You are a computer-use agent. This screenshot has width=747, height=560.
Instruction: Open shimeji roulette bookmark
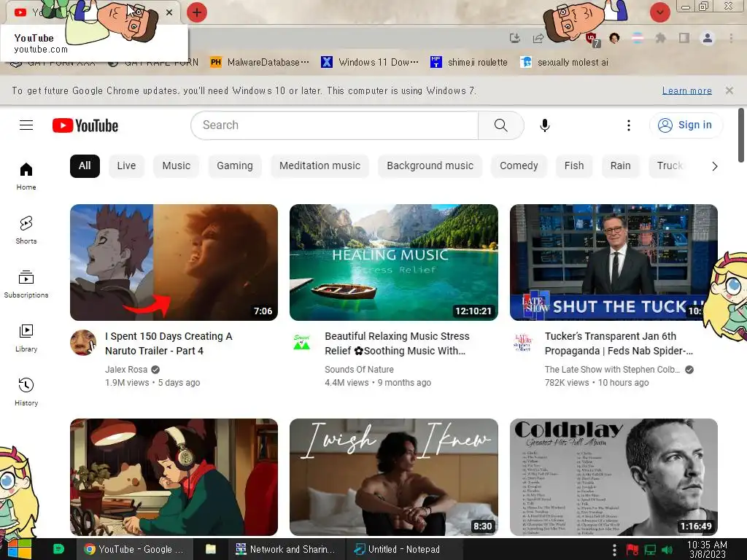tap(469, 63)
